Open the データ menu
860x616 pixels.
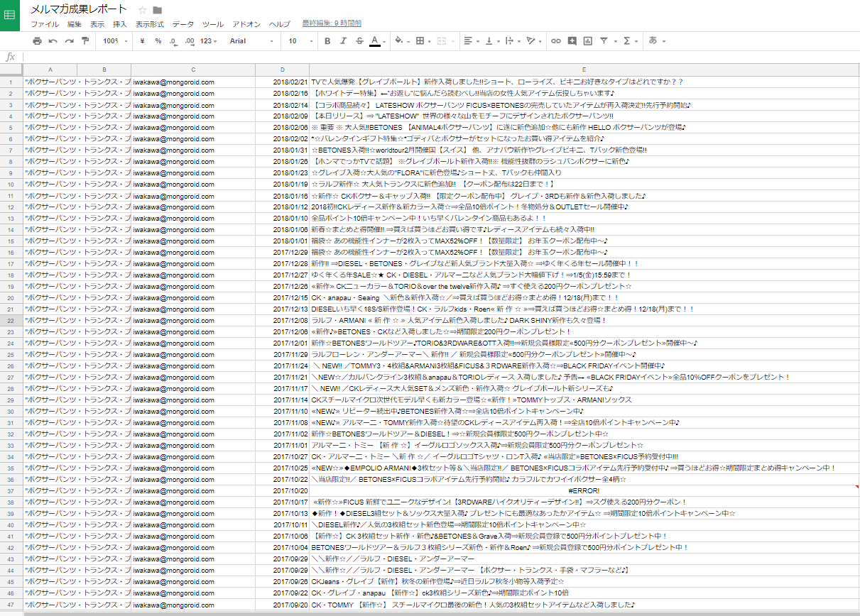[x=183, y=24]
